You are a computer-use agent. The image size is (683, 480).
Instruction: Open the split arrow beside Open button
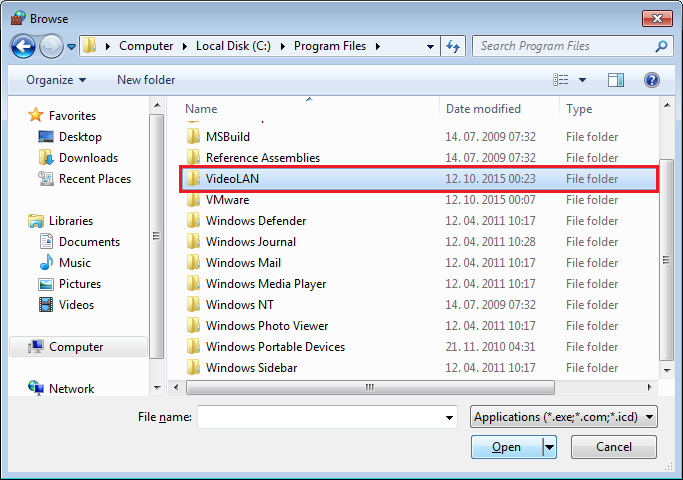coord(549,447)
